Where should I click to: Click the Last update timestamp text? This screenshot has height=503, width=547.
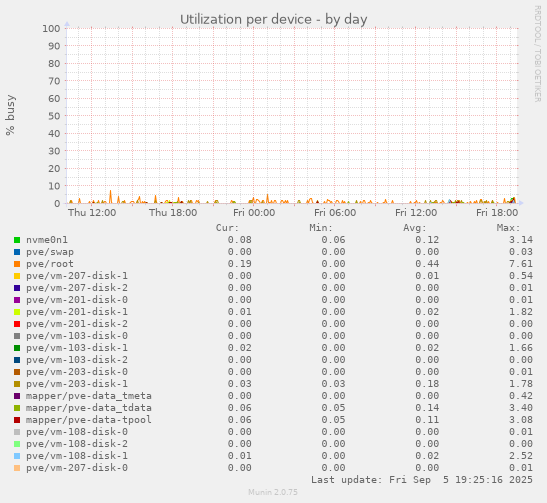[x=422, y=480]
